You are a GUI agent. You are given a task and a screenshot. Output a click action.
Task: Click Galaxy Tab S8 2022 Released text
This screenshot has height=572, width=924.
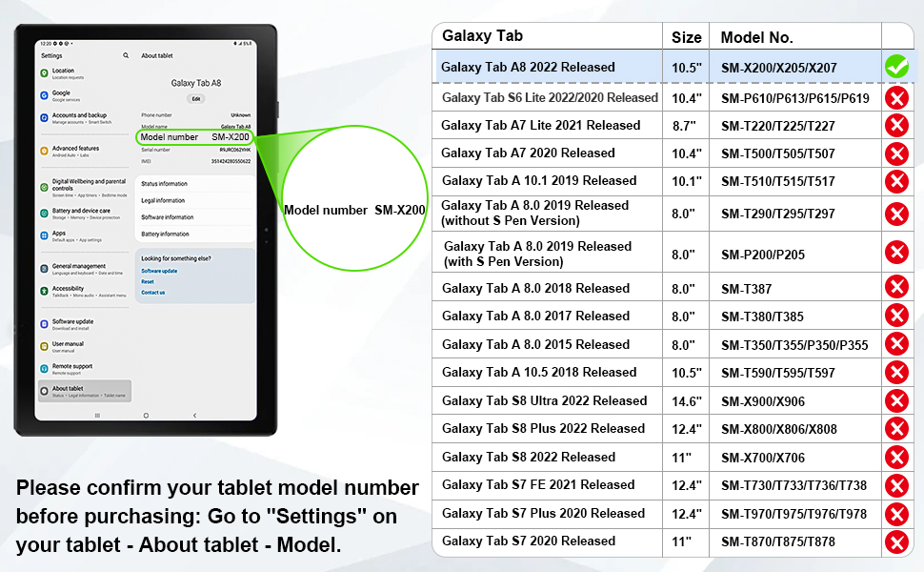(x=529, y=457)
